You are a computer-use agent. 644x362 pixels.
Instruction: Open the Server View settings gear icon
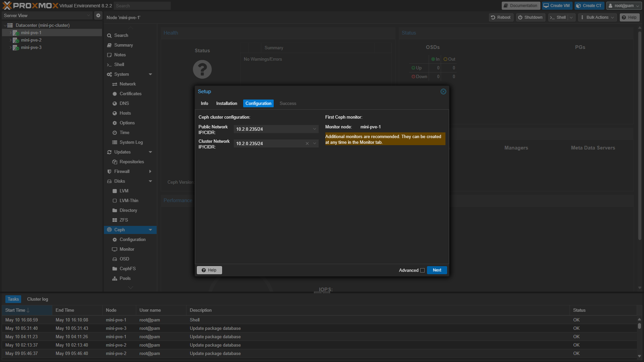click(98, 15)
